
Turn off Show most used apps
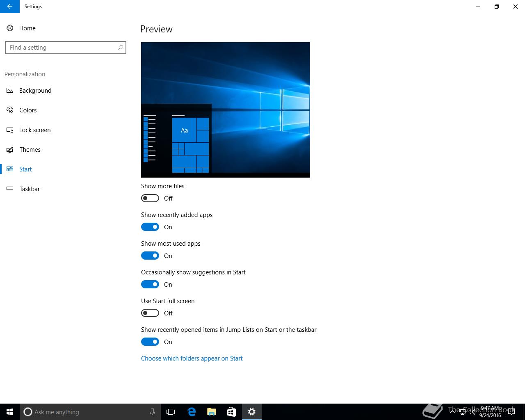tap(150, 256)
